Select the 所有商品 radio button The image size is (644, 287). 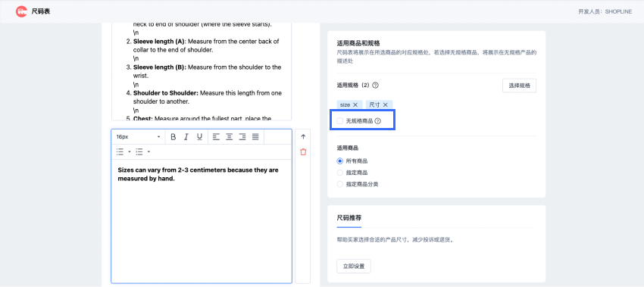click(339, 161)
